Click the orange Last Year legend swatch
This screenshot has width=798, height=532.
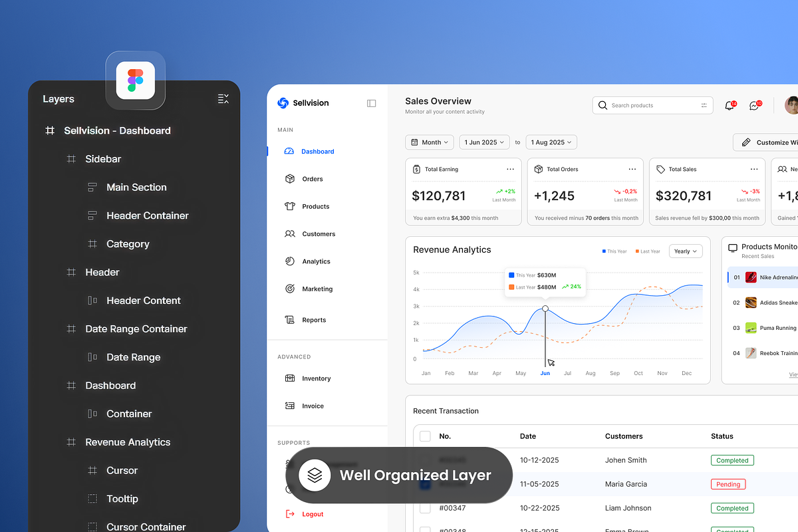[637, 251]
